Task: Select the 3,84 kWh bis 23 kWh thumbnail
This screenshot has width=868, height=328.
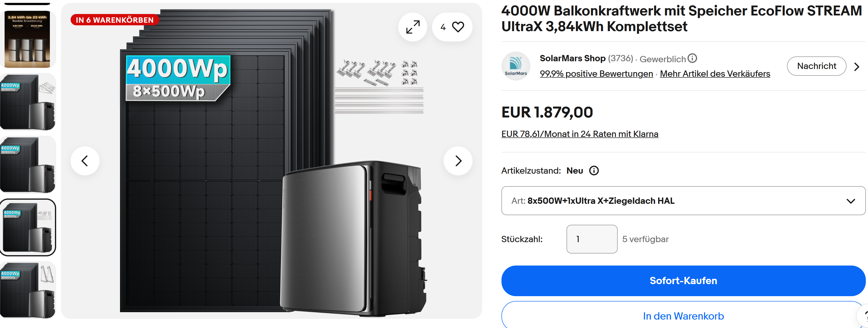Action: pos(28,39)
